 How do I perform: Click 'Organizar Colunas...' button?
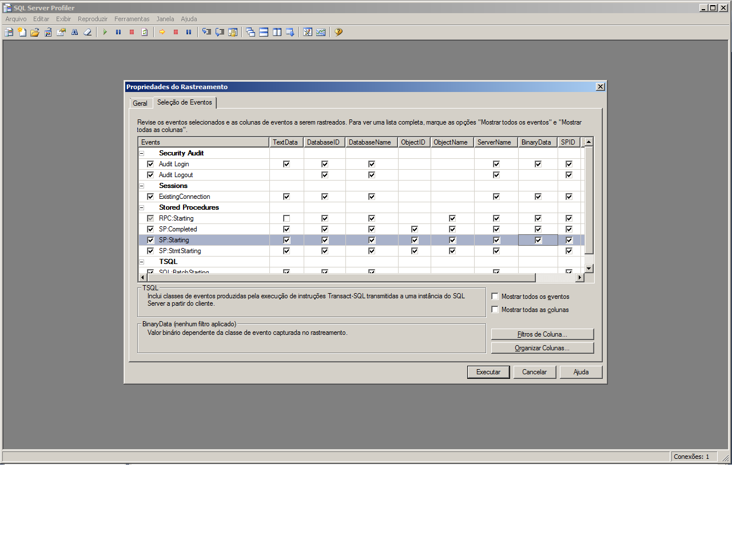pyautogui.click(x=542, y=348)
